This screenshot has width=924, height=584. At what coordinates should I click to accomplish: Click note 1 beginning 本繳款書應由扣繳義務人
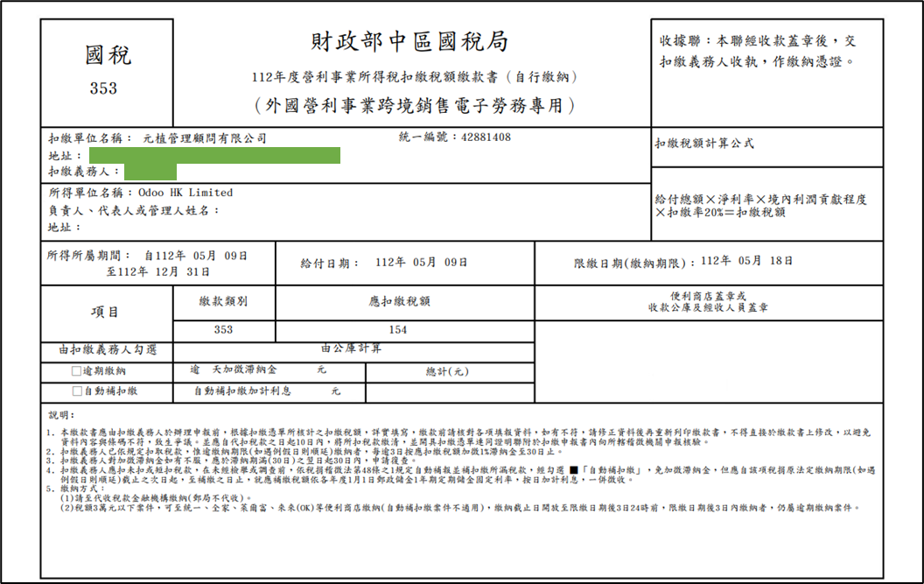(x=459, y=437)
